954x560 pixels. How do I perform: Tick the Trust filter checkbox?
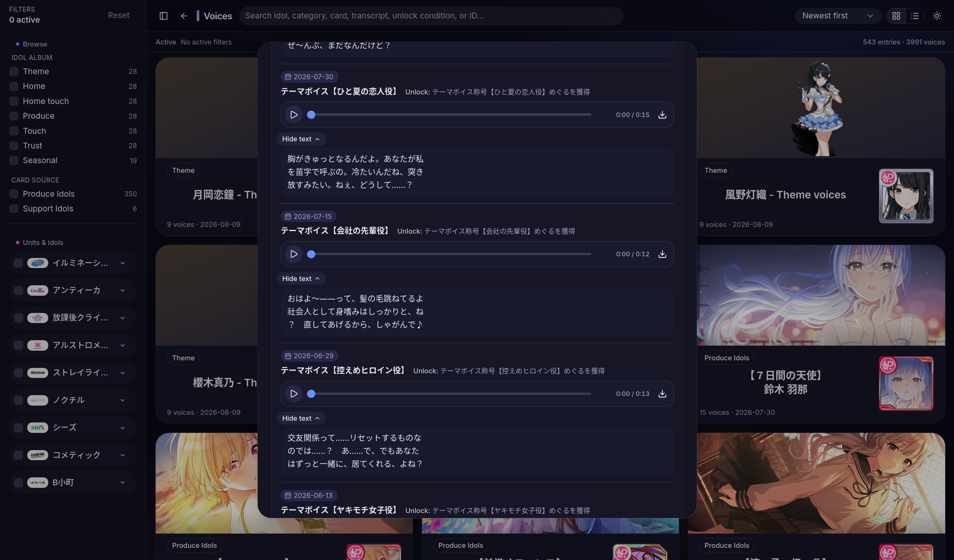(x=14, y=146)
